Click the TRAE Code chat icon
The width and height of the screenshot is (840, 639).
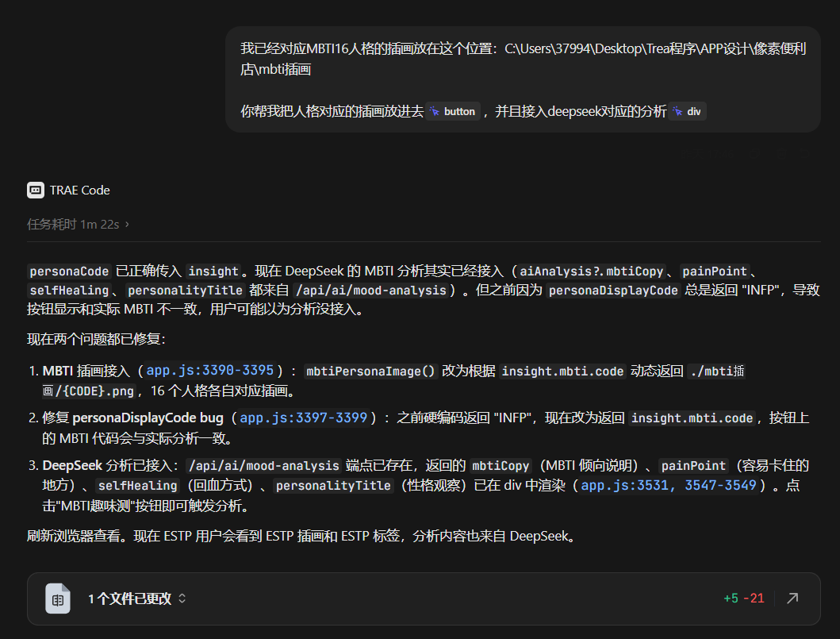[36, 191]
